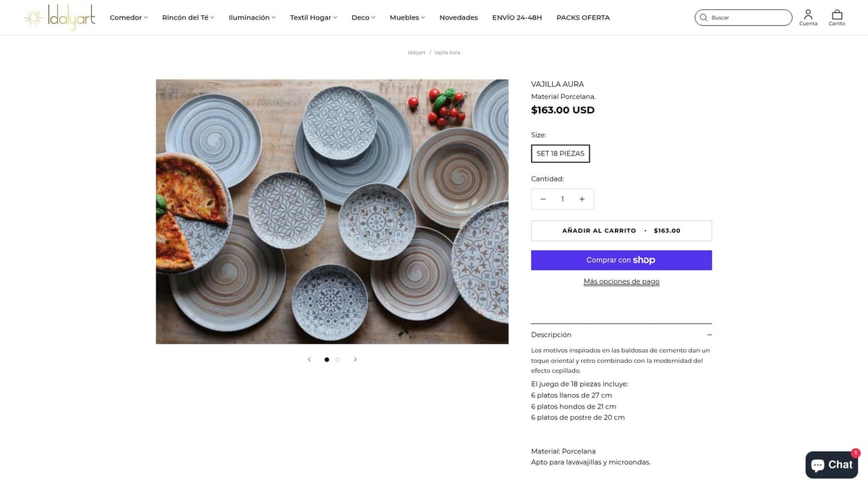Screen dimensions: 868x488
Task: Click the Cuenta account icon
Action: [808, 16]
